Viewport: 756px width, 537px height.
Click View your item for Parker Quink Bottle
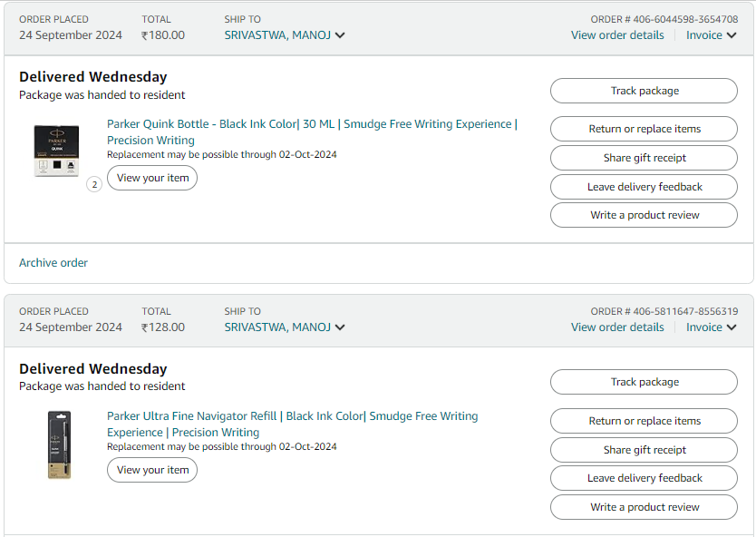152,178
